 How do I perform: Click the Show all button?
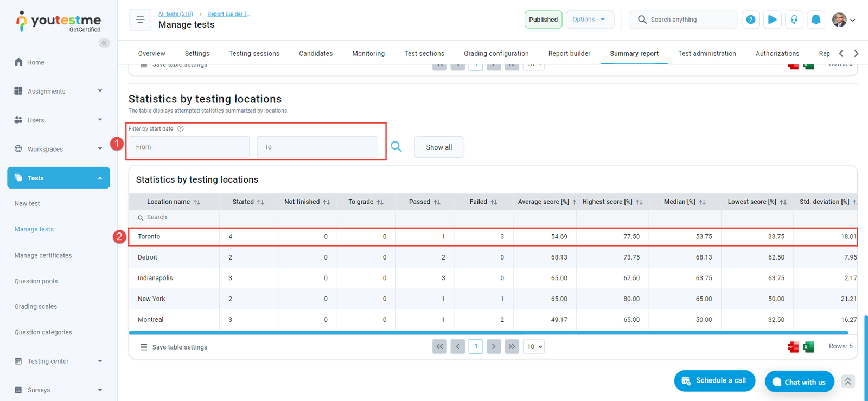[439, 147]
